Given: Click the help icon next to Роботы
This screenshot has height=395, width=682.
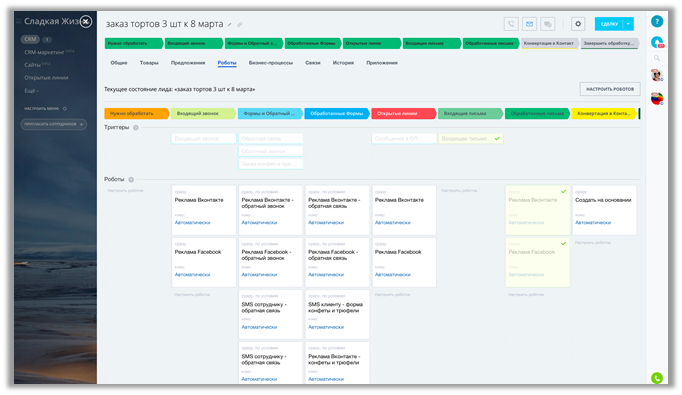Looking at the screenshot, I should 131,180.
